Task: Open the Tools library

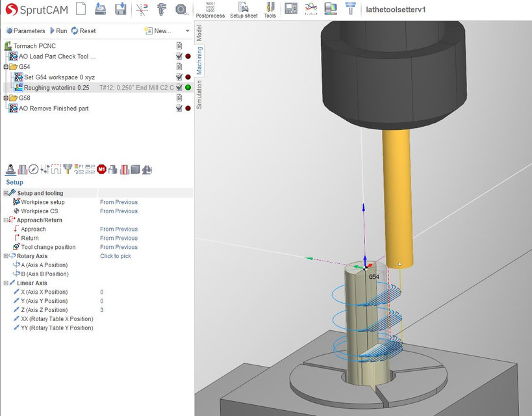Action: coord(270,10)
